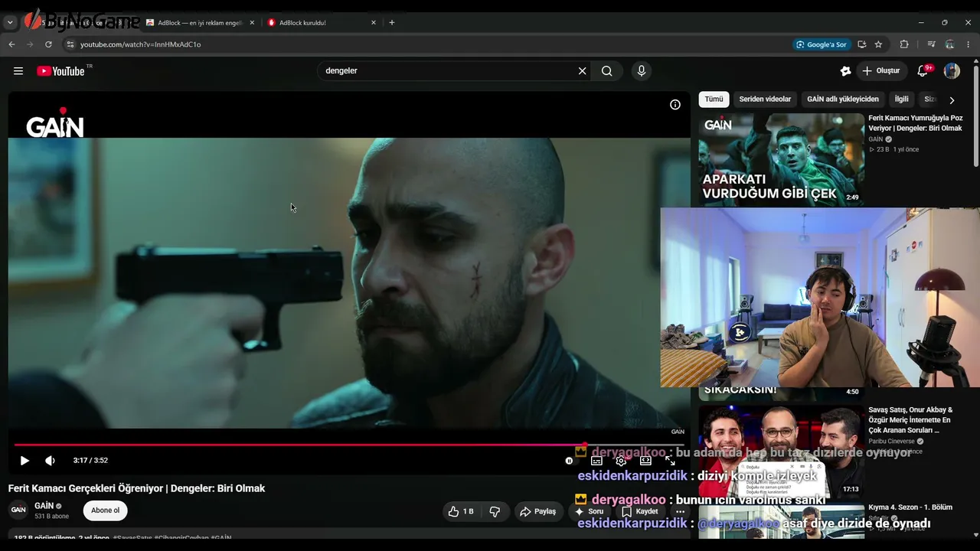Select the GAİN adlı yükleyiciden chip
The width and height of the screenshot is (980, 551).
843,99
